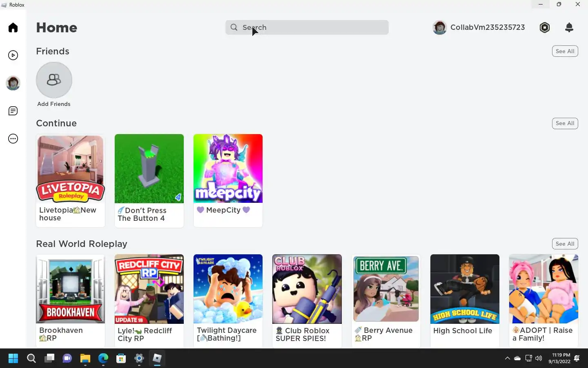Open the Livetopia Roleplay thumbnail
The height and width of the screenshot is (368, 588).
tap(70, 168)
